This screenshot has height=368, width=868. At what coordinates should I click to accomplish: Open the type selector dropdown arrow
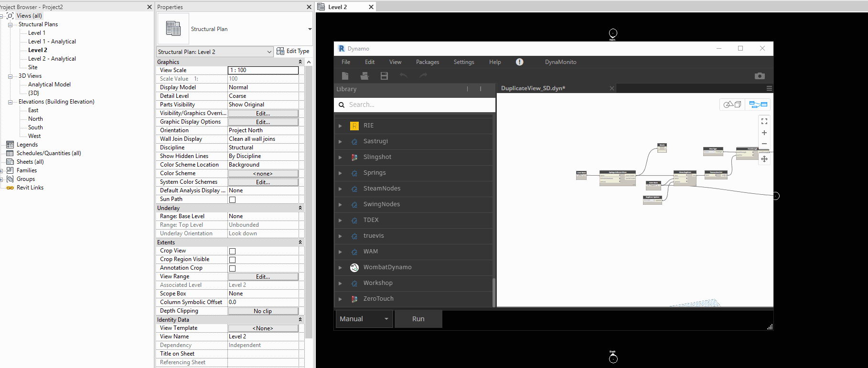click(x=310, y=29)
